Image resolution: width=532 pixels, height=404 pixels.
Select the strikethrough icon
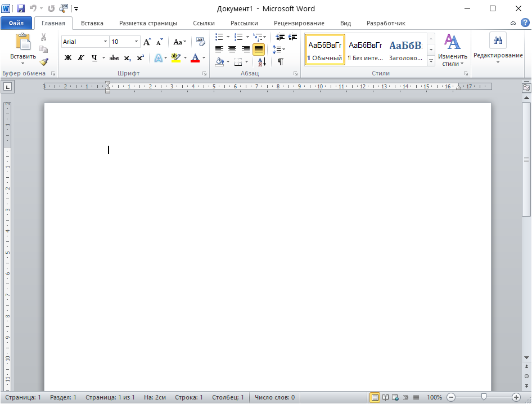click(x=114, y=58)
